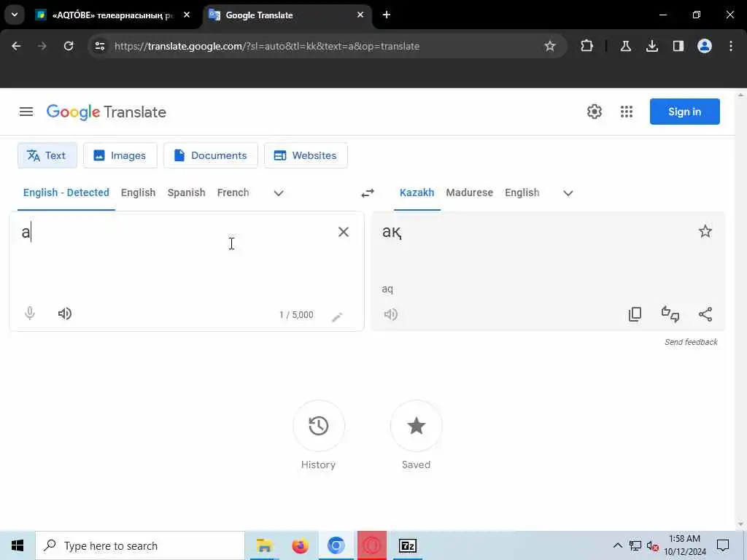Image resolution: width=747 pixels, height=560 pixels.
Task: Open a new browser tab
Action: click(x=387, y=15)
